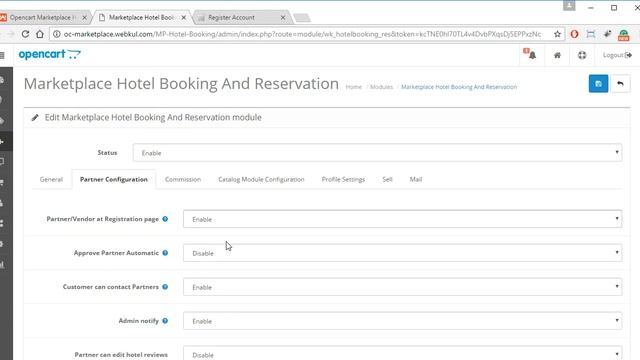Image resolution: width=640 pixels, height=360 pixels.
Task: Click the green NEW extension icon
Action: 623,35
